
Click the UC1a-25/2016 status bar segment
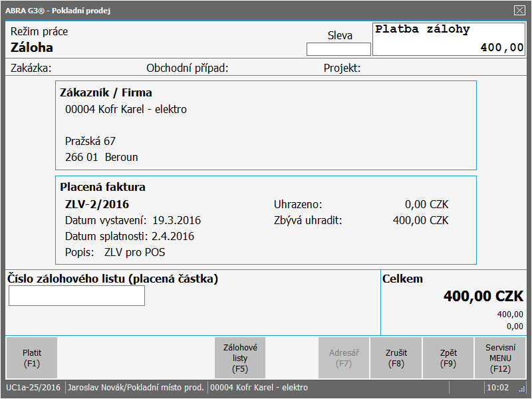click(33, 387)
